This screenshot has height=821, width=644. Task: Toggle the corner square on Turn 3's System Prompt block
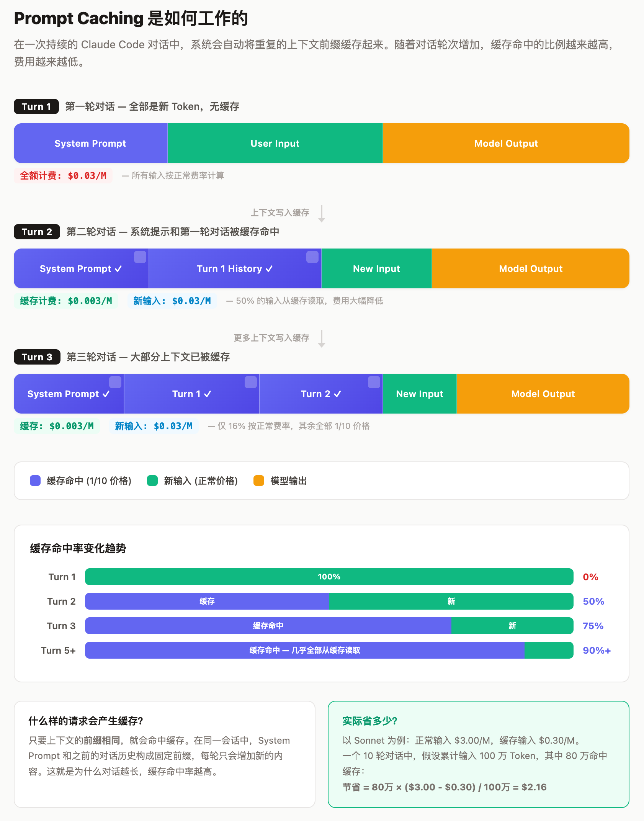click(x=115, y=382)
